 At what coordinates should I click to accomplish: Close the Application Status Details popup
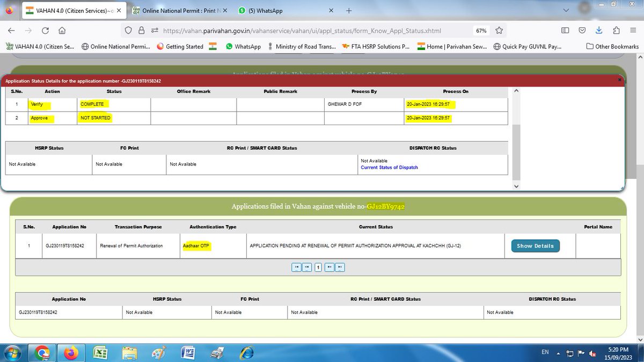[x=619, y=80]
